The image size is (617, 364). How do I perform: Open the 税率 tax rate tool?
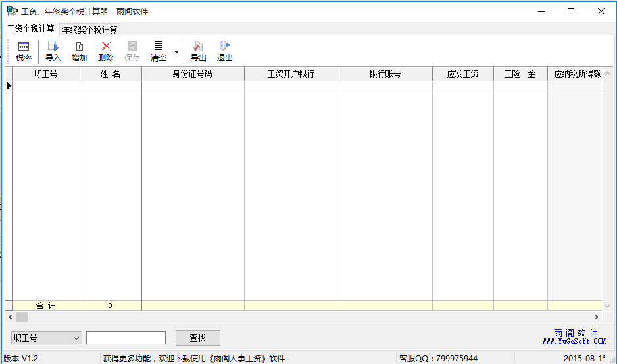24,51
